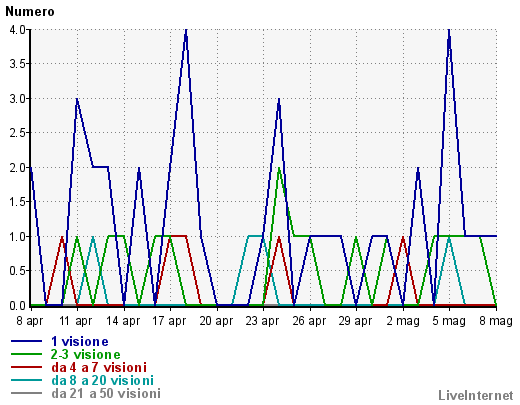This screenshot has height=405, width=520.
Task: Click the gray 'da 21 a 50 visioni' line swatch
Action: 27,393
